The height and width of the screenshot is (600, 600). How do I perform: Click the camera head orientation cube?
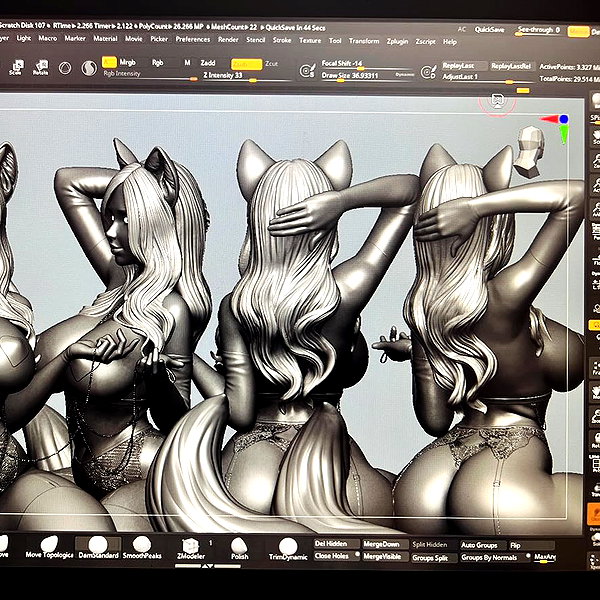[x=530, y=151]
